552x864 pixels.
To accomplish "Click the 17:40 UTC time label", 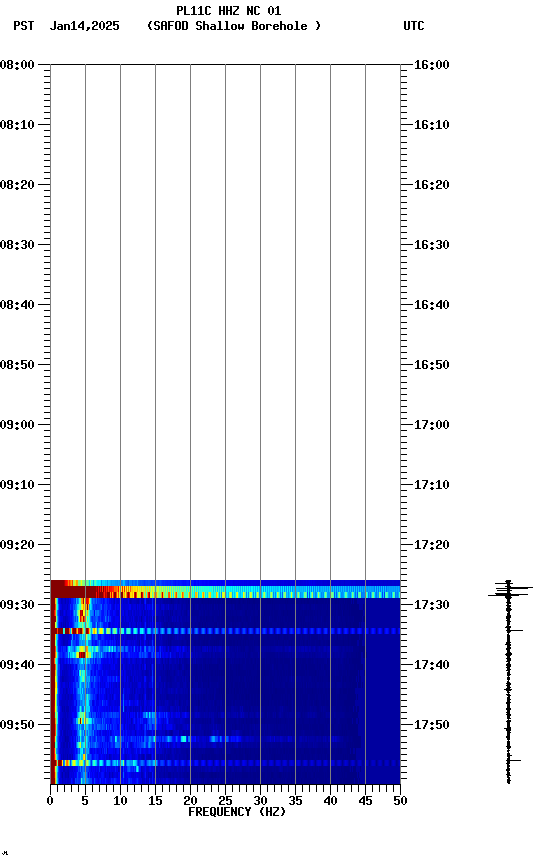I will 432,665.
